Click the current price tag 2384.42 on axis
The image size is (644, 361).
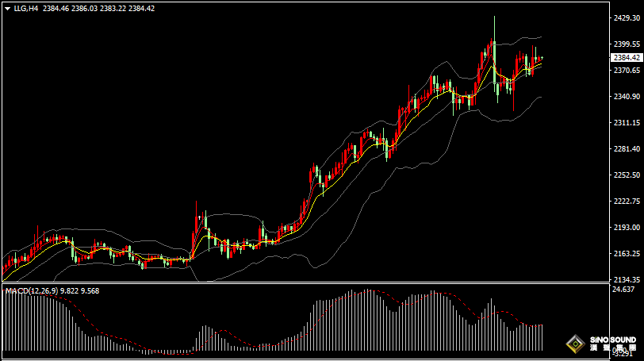point(627,57)
